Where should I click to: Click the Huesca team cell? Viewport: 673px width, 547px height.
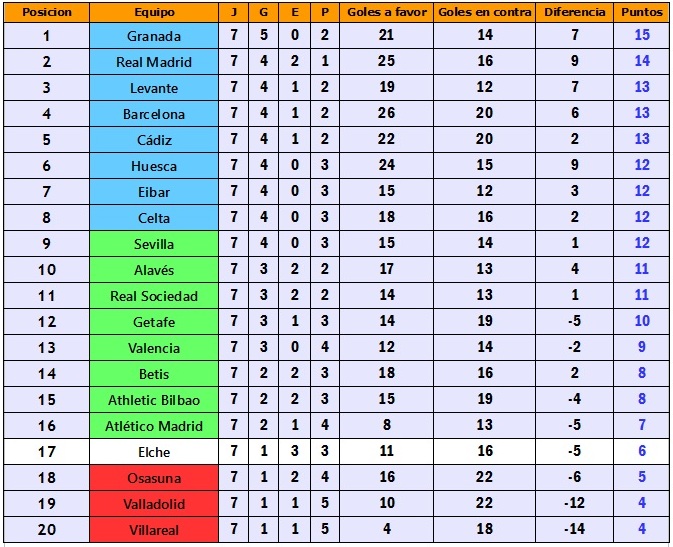tap(154, 166)
